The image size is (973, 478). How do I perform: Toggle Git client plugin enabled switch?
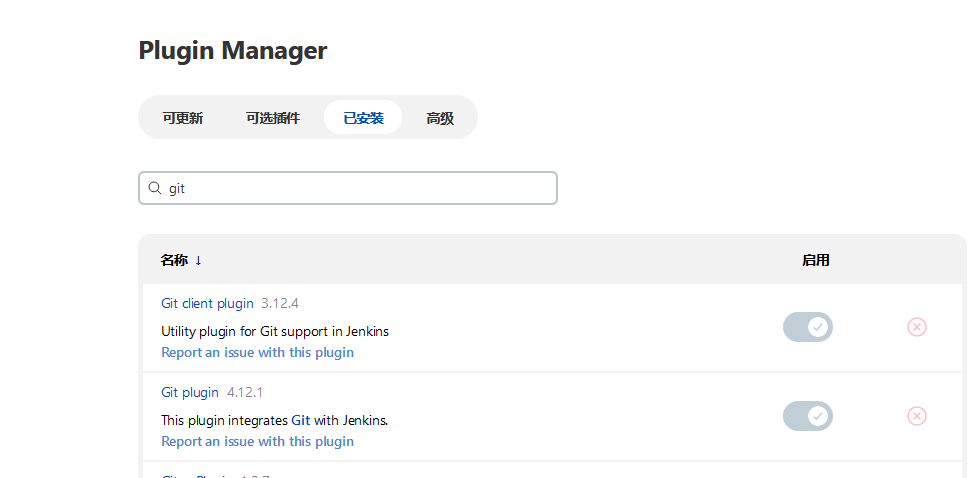[x=807, y=327]
